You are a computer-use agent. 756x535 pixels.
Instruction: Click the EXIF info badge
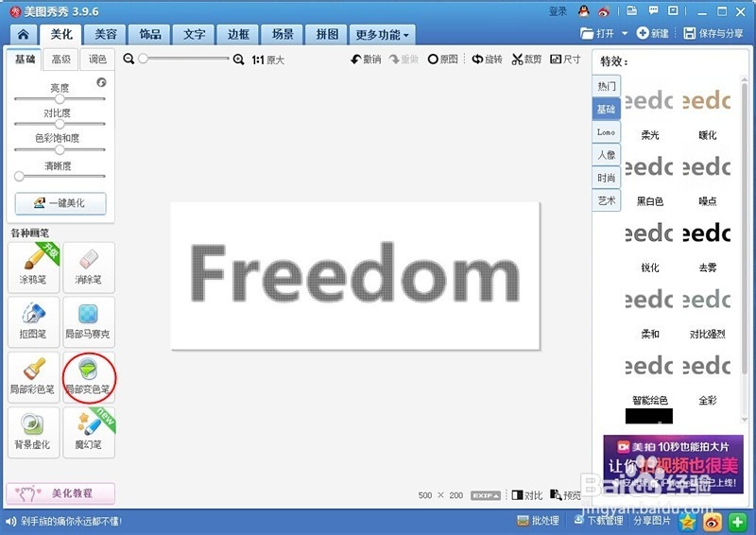pyautogui.click(x=486, y=495)
